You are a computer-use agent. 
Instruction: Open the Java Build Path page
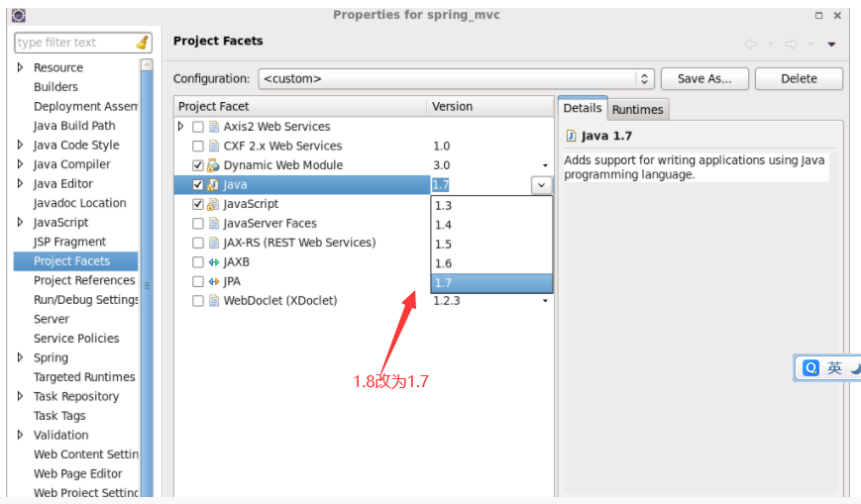click(74, 126)
